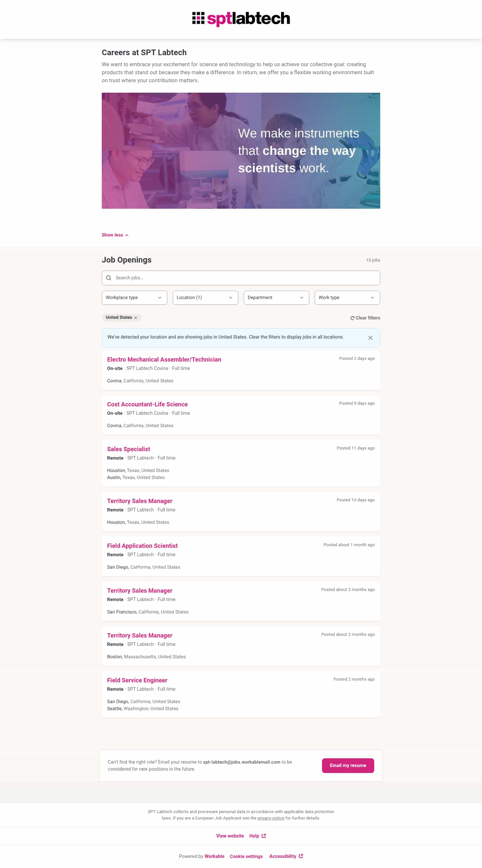Focus the Search jobs input field
The width and height of the screenshot is (482, 868).
click(241, 278)
